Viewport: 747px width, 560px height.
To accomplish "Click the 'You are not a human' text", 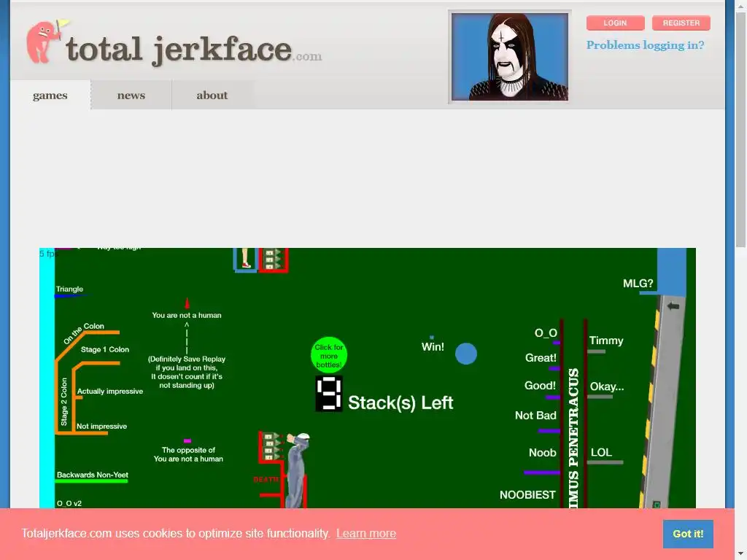I will coord(187,315).
